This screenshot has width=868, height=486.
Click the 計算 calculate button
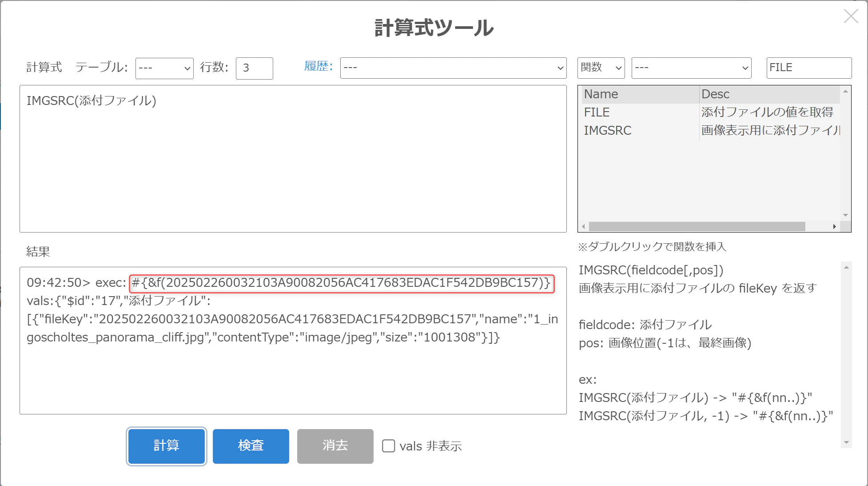[167, 446]
